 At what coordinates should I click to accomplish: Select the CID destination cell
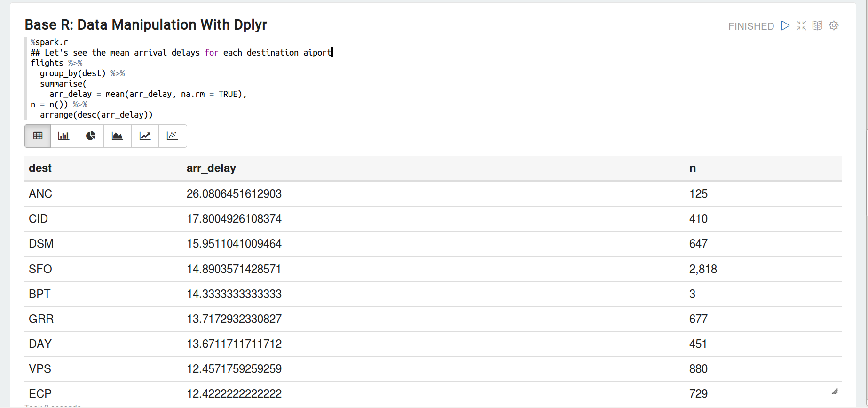pyautogui.click(x=38, y=218)
